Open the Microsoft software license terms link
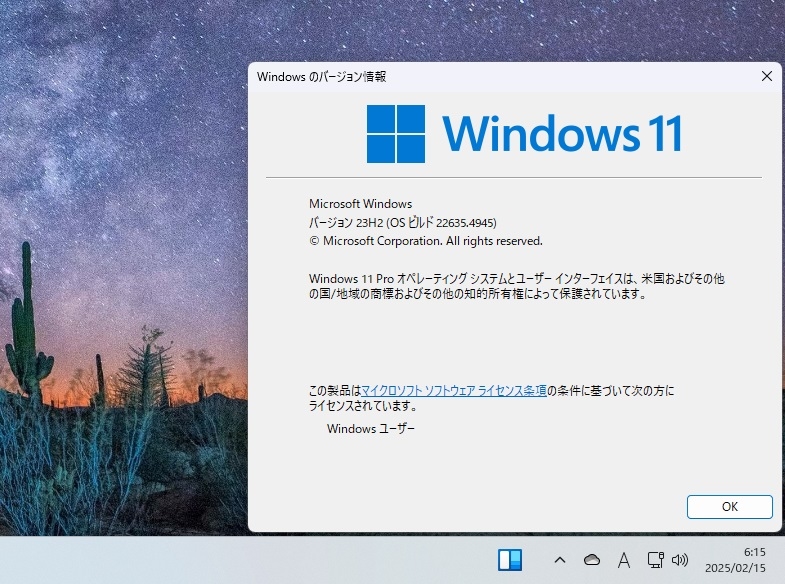The image size is (785, 584). click(454, 390)
